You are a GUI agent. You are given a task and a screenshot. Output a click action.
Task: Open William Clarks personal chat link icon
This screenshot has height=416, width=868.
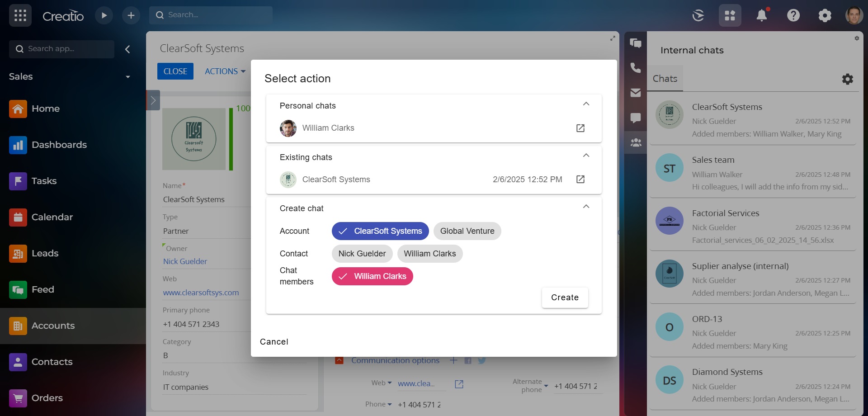(580, 128)
